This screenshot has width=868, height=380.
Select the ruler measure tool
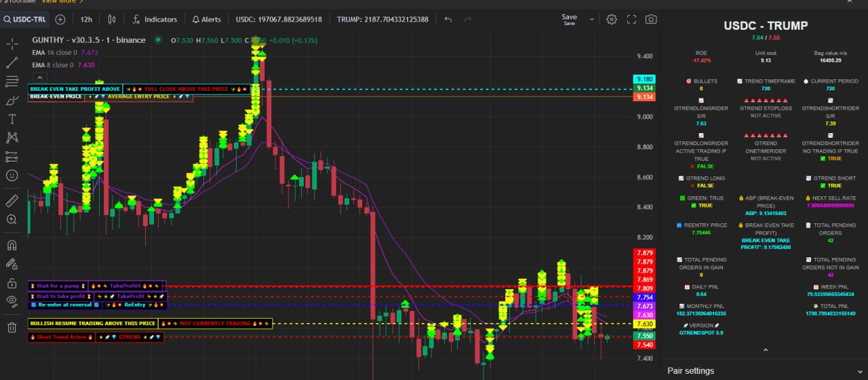12,201
